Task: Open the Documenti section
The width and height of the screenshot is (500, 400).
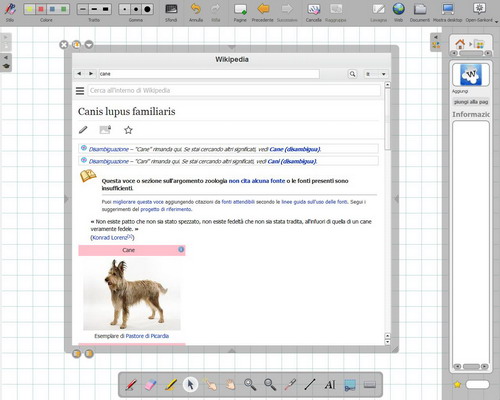Action: 420,12
